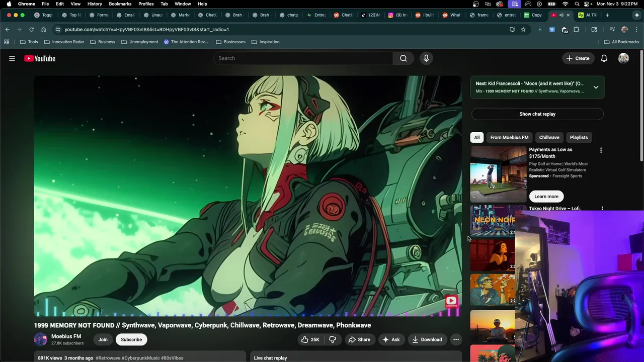Click the Create button
Viewport: 644px width, 362px height.
coord(578,58)
